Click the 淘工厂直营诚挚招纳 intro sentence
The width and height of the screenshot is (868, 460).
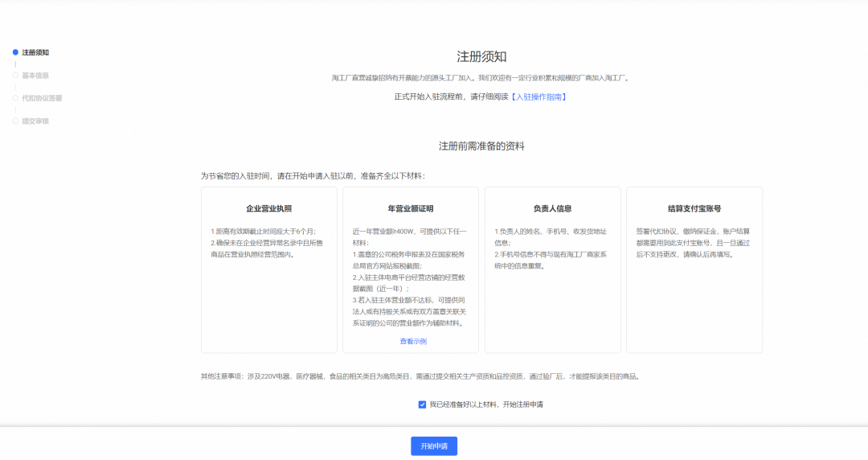coord(481,78)
